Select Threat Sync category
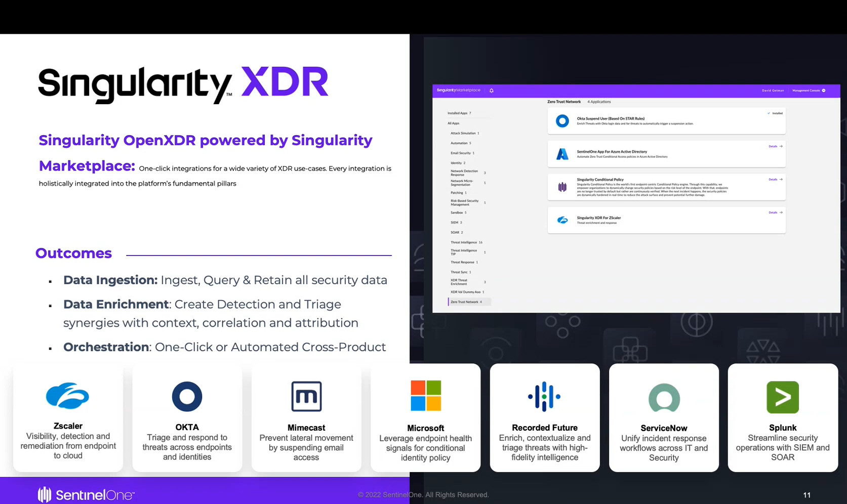 (460, 272)
